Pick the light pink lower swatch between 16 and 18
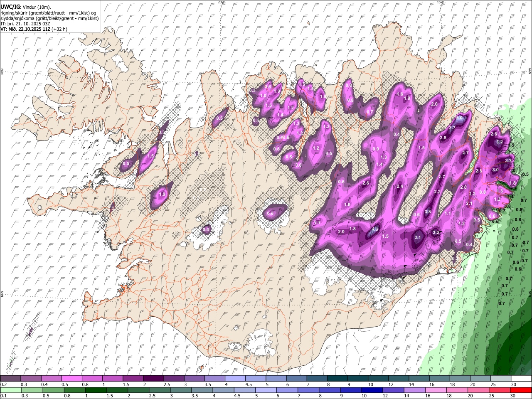Viewport: 532px width, 399px height. tap(435, 390)
